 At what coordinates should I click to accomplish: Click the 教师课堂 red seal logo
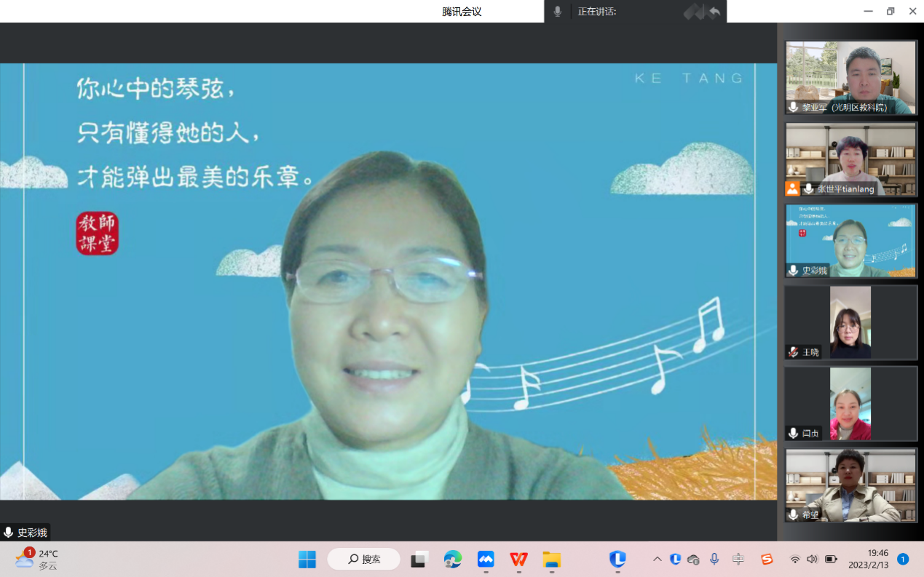point(97,234)
